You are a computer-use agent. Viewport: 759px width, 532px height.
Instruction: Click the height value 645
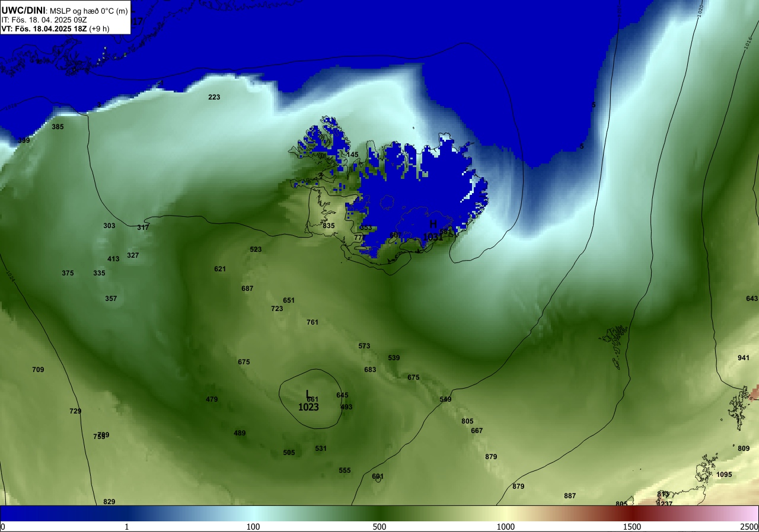(342, 395)
